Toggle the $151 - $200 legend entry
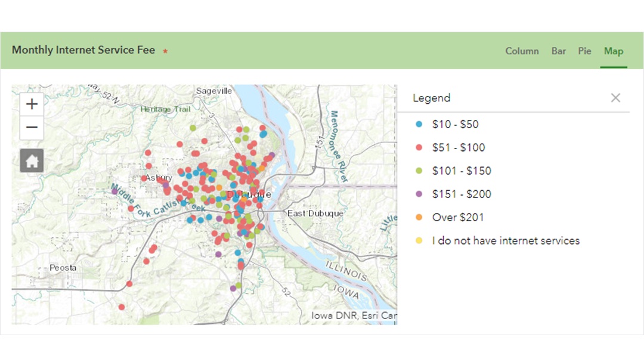The width and height of the screenshot is (644, 362). point(461,194)
